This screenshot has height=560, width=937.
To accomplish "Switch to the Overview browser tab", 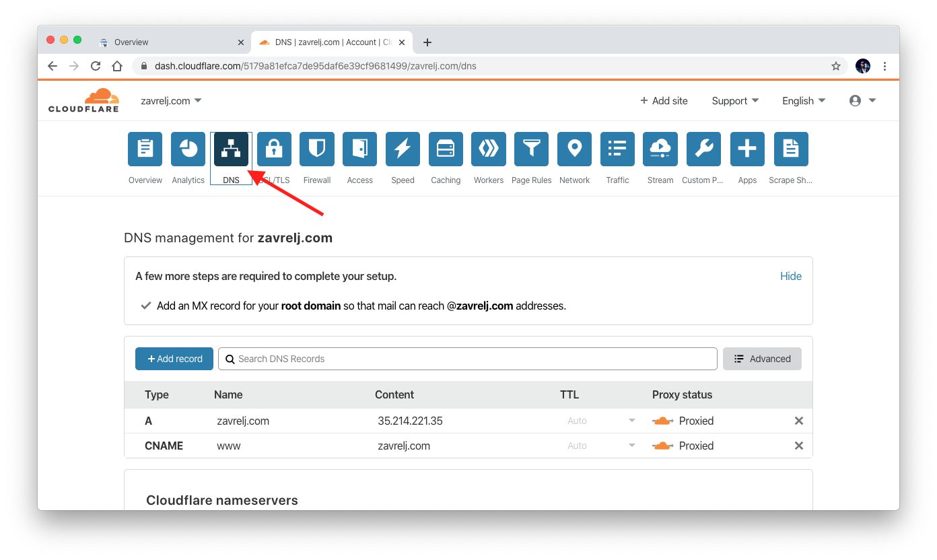I will click(171, 42).
